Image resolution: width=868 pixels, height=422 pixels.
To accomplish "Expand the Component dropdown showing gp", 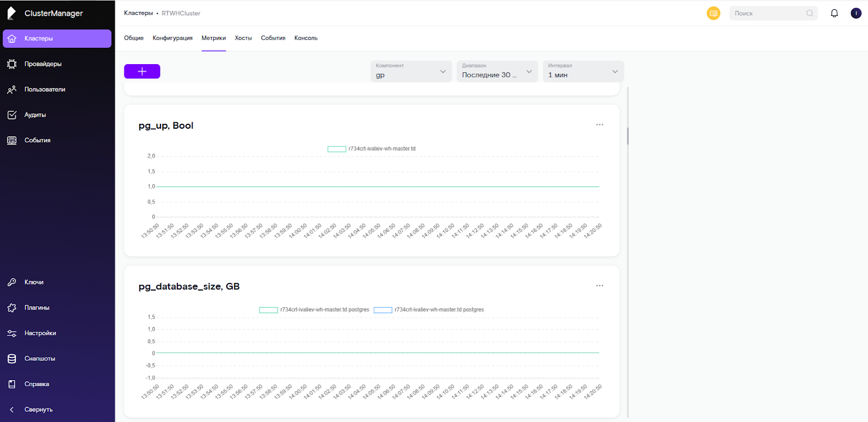I will tap(411, 71).
